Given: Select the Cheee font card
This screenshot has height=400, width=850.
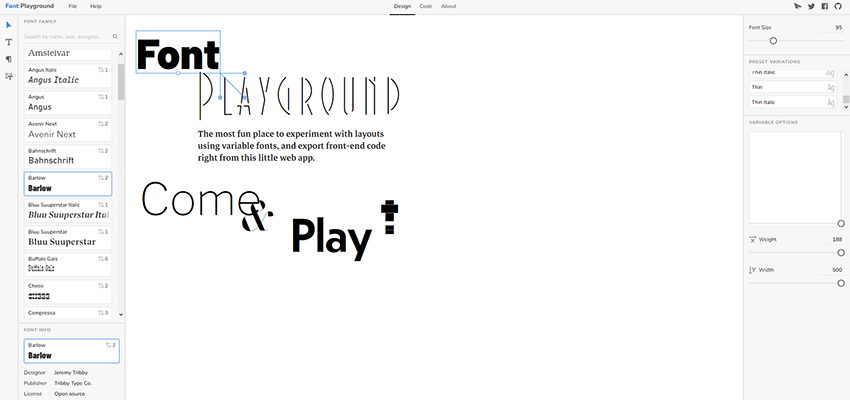Looking at the screenshot, I should [68, 292].
